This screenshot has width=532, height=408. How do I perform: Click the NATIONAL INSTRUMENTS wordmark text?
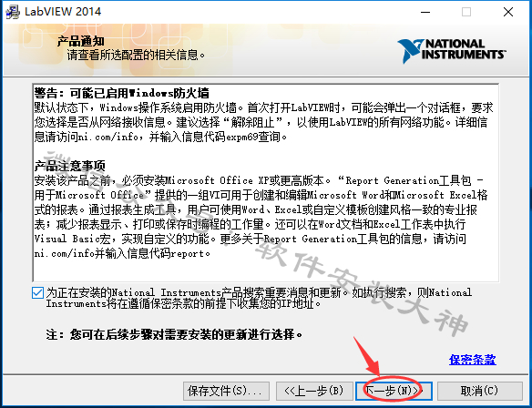[463, 49]
